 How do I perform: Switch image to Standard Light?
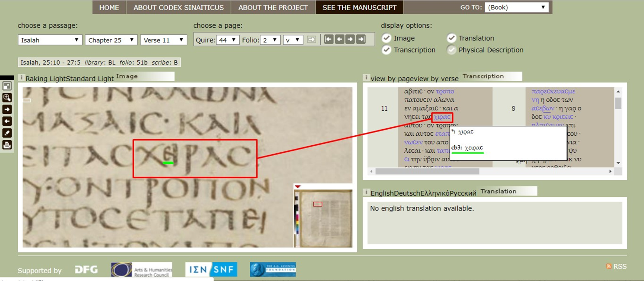90,79
